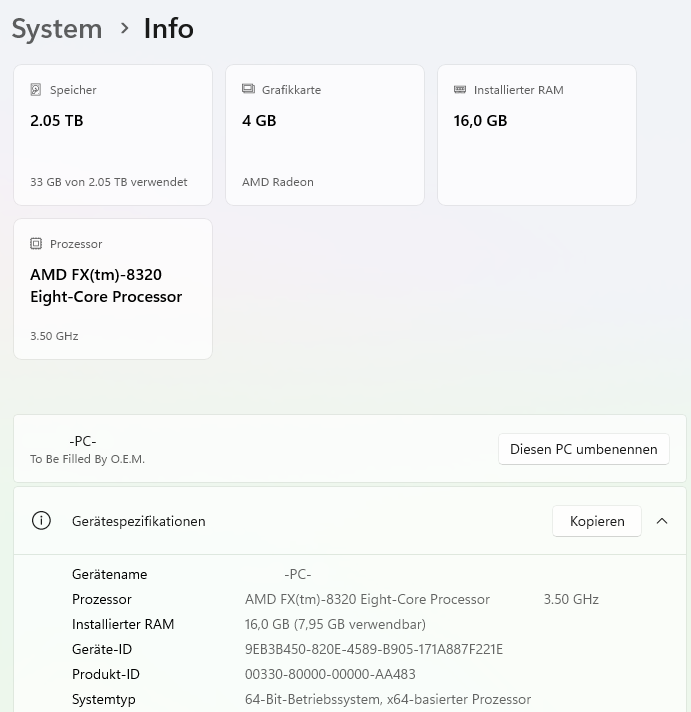691x712 pixels.
Task: Click the Systemtyp label
Action: [x=104, y=699]
